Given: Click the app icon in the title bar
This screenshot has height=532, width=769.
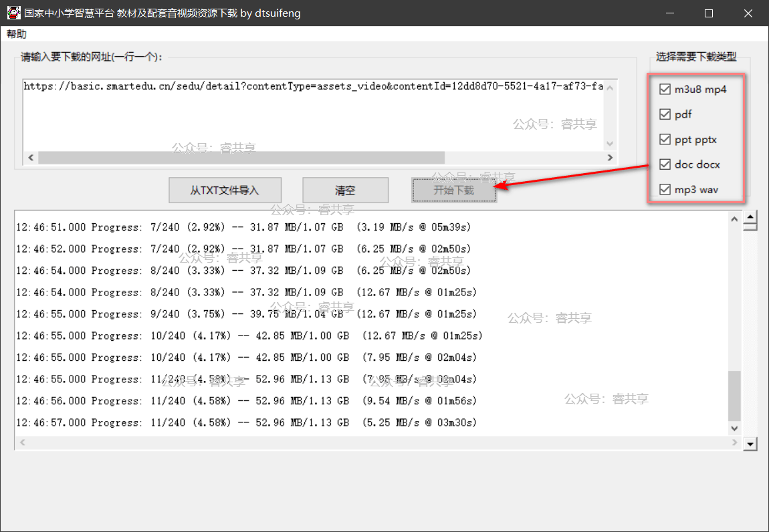Looking at the screenshot, I should (13, 13).
